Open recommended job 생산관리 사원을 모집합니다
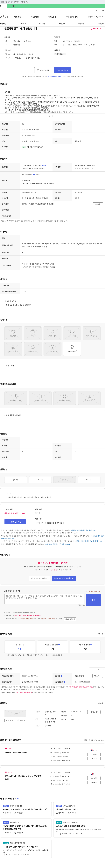This screenshot has height=868, width=105. [67, 809]
